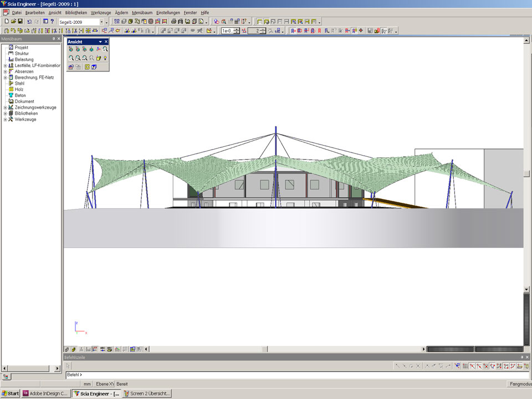
Task: Click the magnifier zoom icon in Ansicht palette
Action: pyautogui.click(x=105, y=49)
